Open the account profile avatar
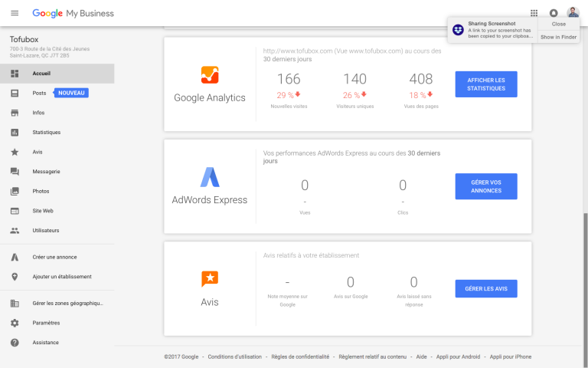Image resolution: width=588 pixels, height=368 pixels. (573, 12)
